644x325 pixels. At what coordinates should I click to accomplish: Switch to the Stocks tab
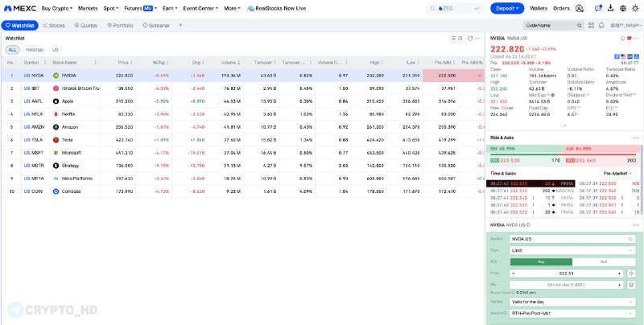coord(54,26)
